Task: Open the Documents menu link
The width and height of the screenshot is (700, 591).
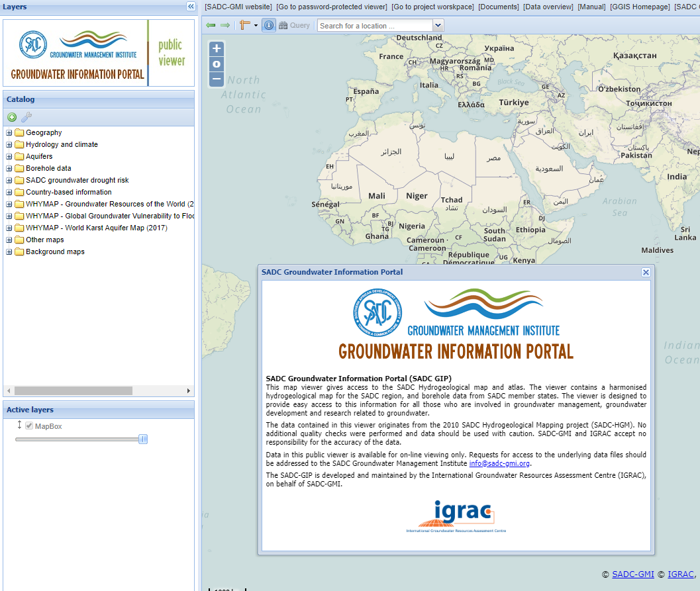Action: (x=498, y=7)
